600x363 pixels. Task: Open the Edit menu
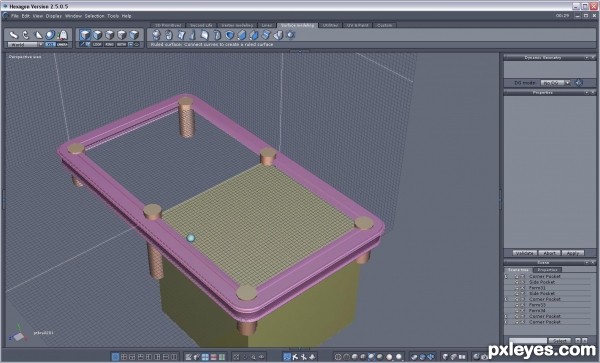pos(26,16)
